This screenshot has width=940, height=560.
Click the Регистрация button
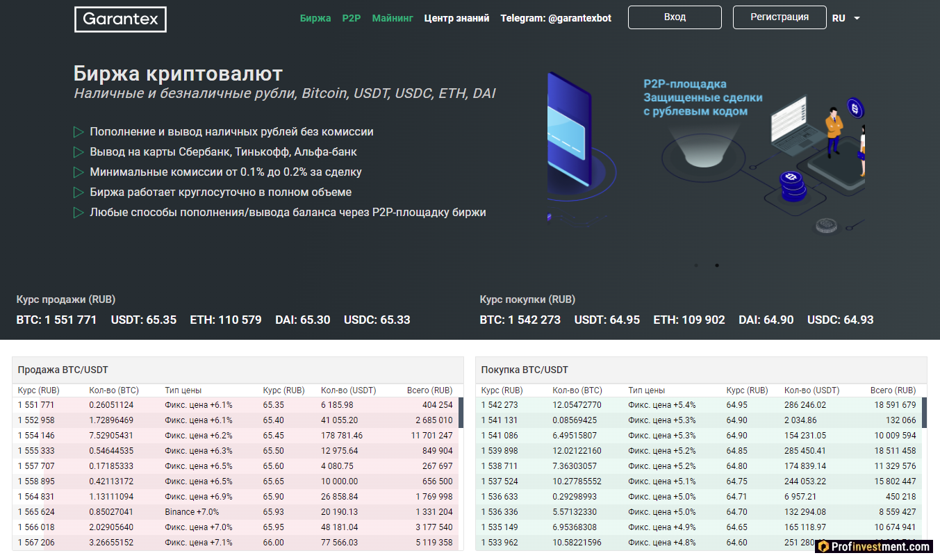pos(780,17)
